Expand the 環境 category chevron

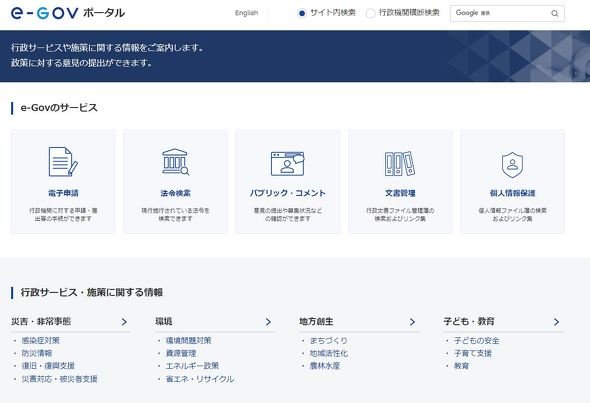(268, 322)
